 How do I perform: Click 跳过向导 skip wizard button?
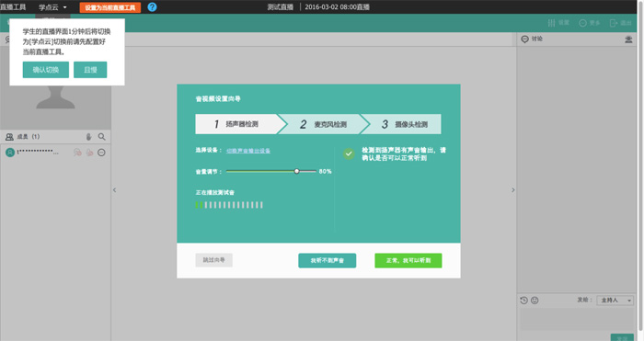tap(213, 260)
